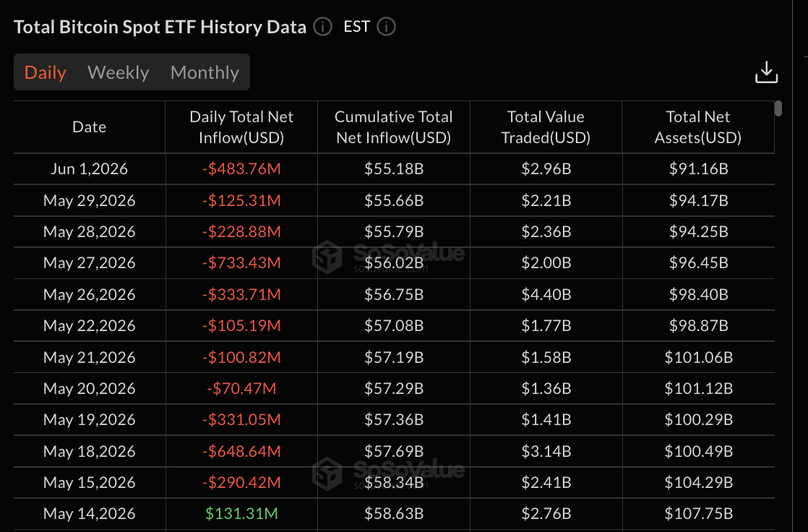Click the Cumulative Total Net Inflow header
Image resolution: width=808 pixels, height=532 pixels.
tap(394, 126)
